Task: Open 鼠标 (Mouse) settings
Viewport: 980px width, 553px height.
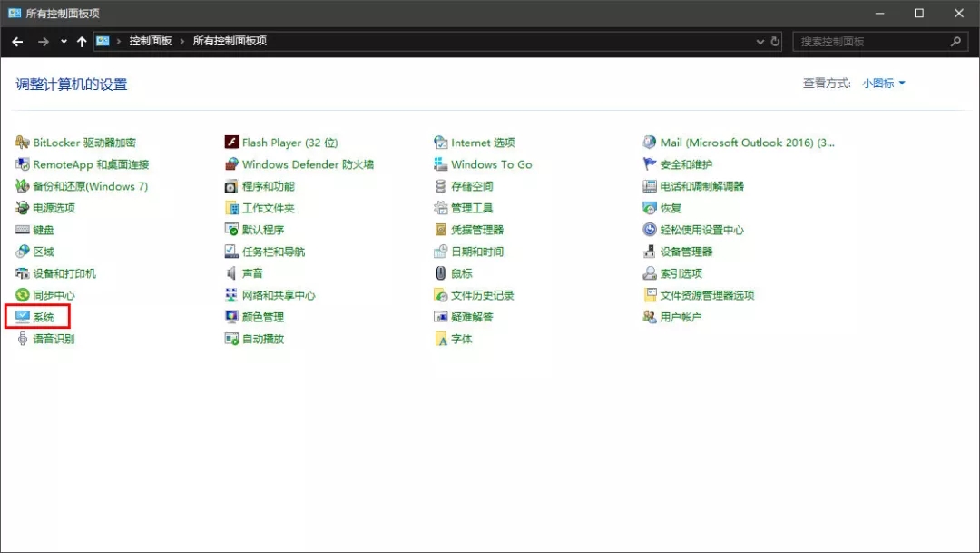Action: click(460, 273)
